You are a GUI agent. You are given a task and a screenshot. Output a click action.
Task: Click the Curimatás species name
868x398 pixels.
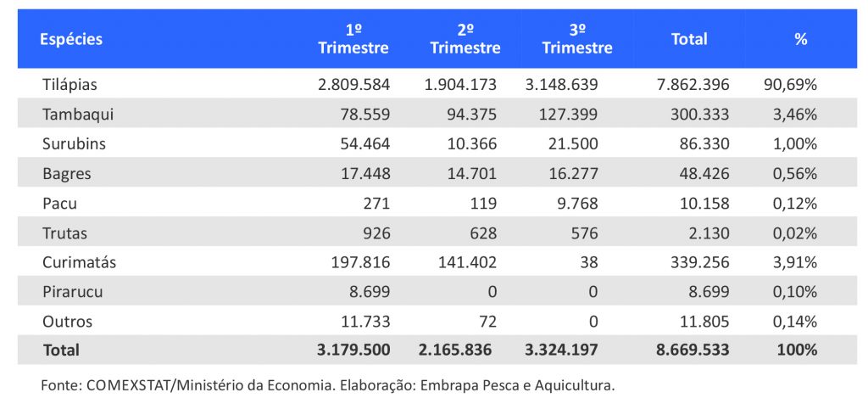79,262
